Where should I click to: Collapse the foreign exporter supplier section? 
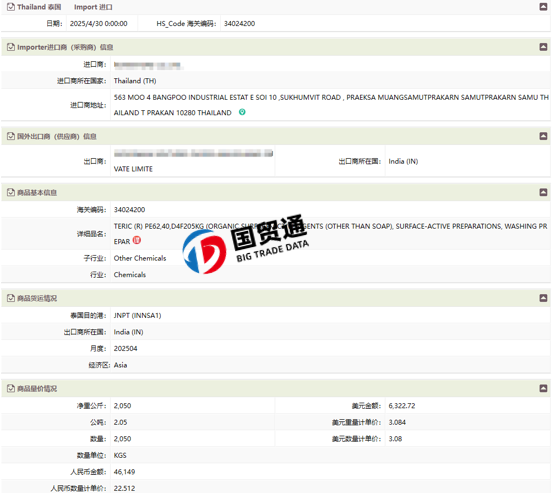pos(543,136)
